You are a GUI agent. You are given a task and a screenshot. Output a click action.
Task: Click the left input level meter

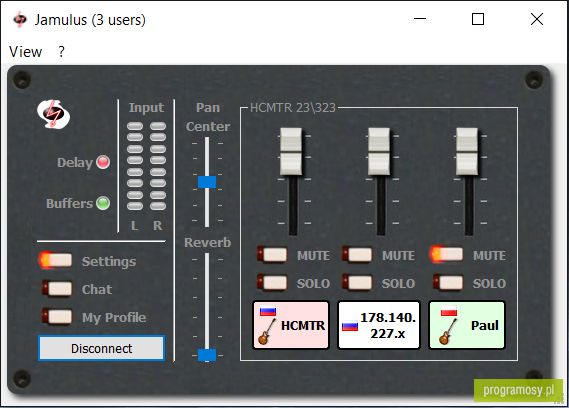coord(135,166)
